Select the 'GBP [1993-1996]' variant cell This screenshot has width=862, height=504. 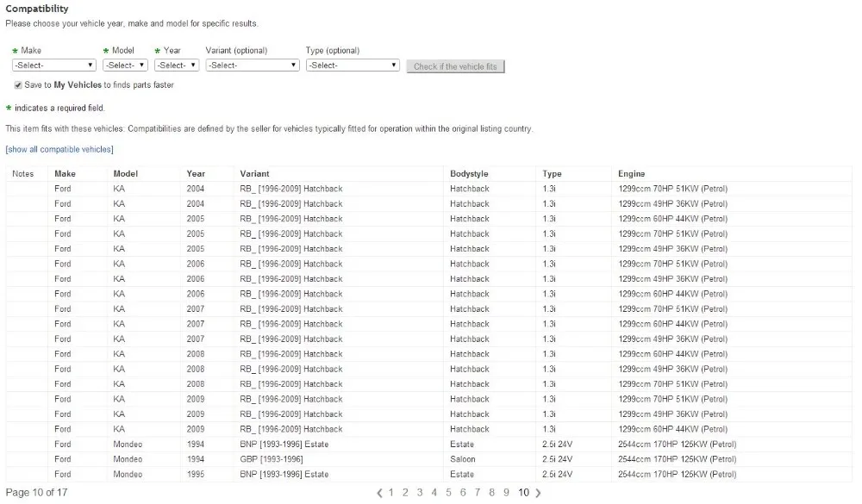pyautogui.click(x=272, y=459)
